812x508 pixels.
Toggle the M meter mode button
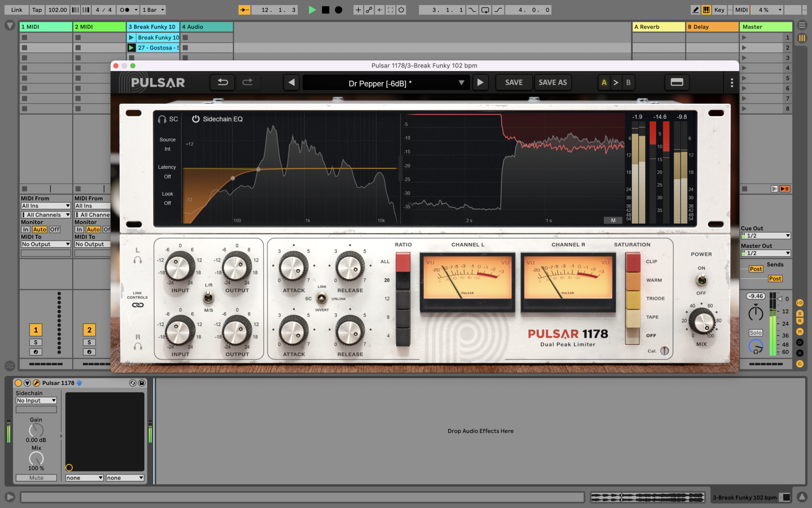(x=613, y=220)
